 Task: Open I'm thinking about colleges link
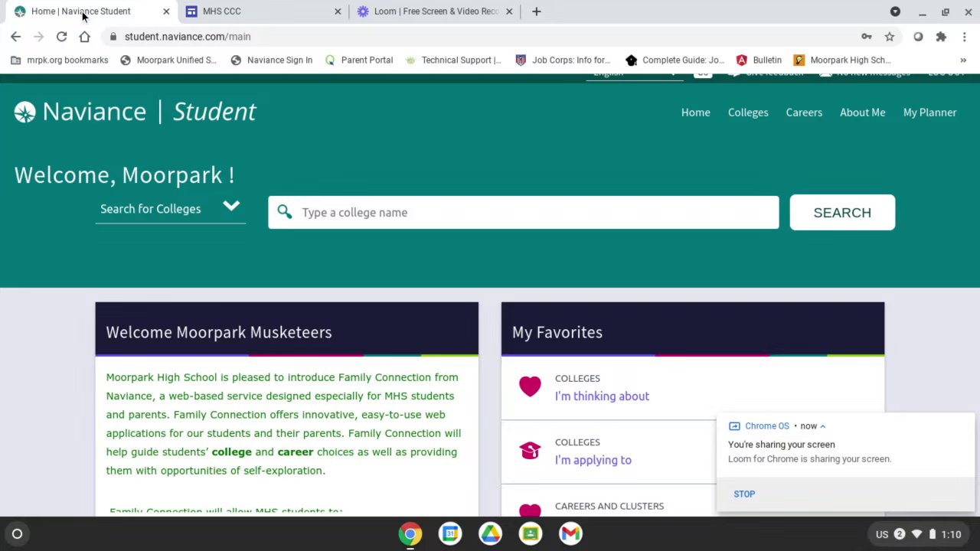(602, 396)
